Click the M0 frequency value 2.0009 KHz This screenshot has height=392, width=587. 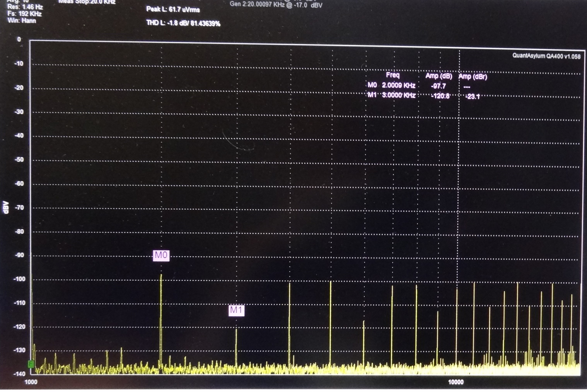pyautogui.click(x=399, y=86)
